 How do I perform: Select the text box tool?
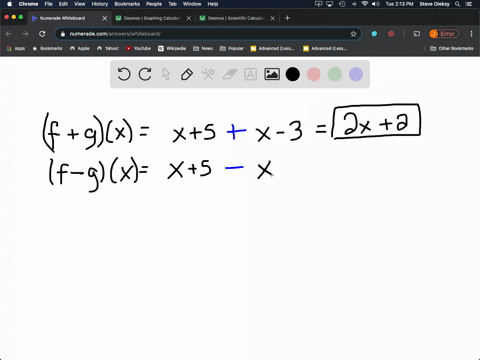(x=250, y=74)
